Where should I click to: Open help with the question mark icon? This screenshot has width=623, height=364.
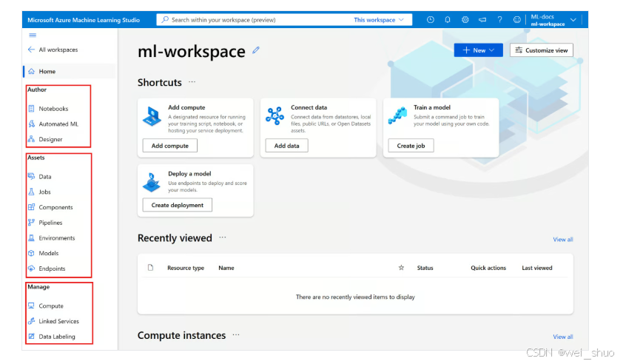tap(500, 19)
